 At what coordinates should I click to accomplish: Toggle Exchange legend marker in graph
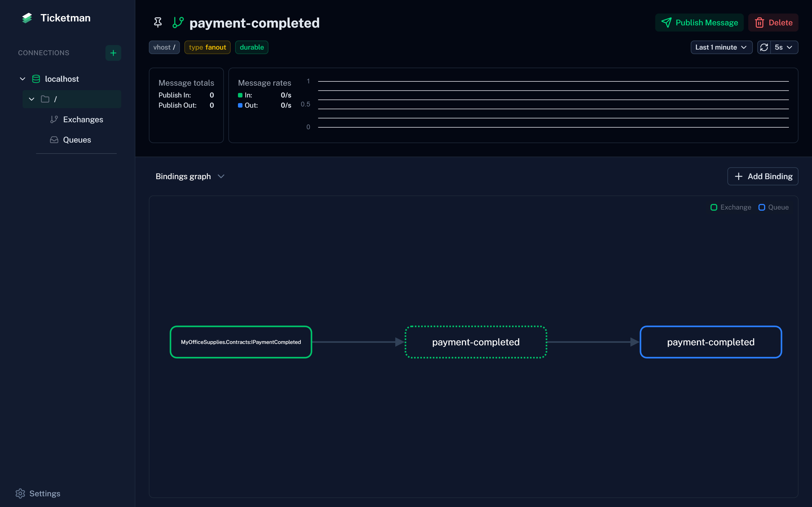pos(714,207)
